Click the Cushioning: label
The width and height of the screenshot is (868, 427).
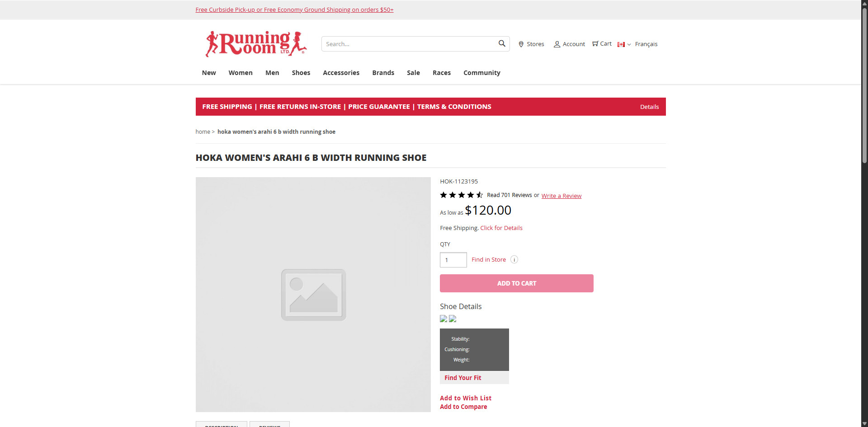click(457, 349)
